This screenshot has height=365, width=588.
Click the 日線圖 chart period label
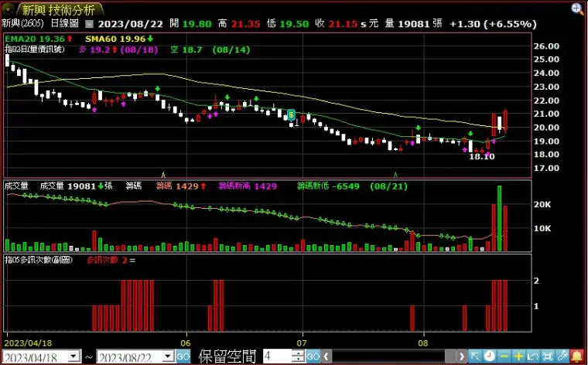64,23
